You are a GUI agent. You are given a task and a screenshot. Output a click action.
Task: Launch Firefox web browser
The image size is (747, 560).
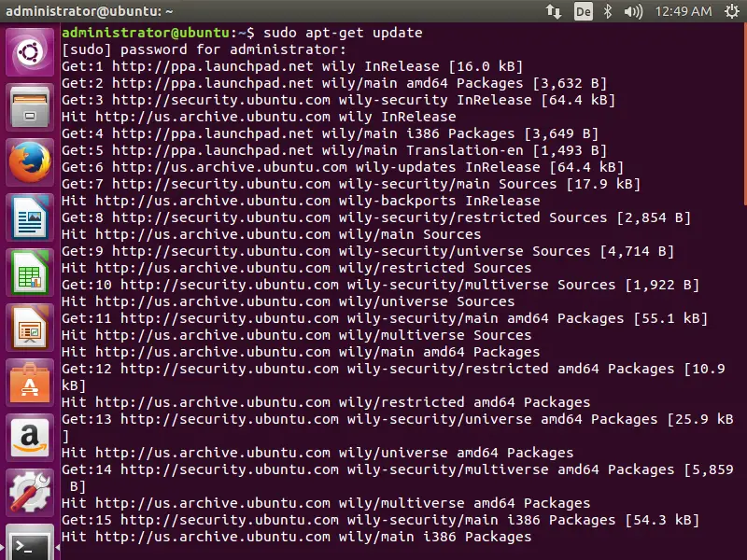[30, 162]
